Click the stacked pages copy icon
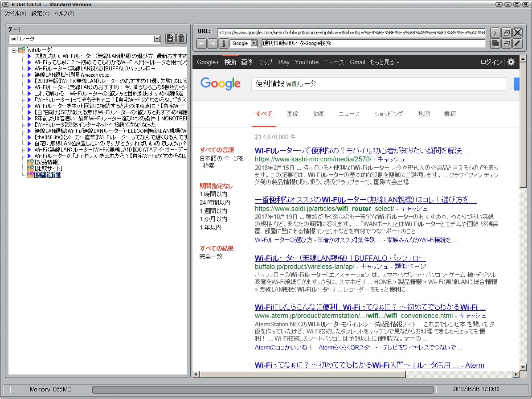The width and height of the screenshot is (532, 399). (495, 43)
